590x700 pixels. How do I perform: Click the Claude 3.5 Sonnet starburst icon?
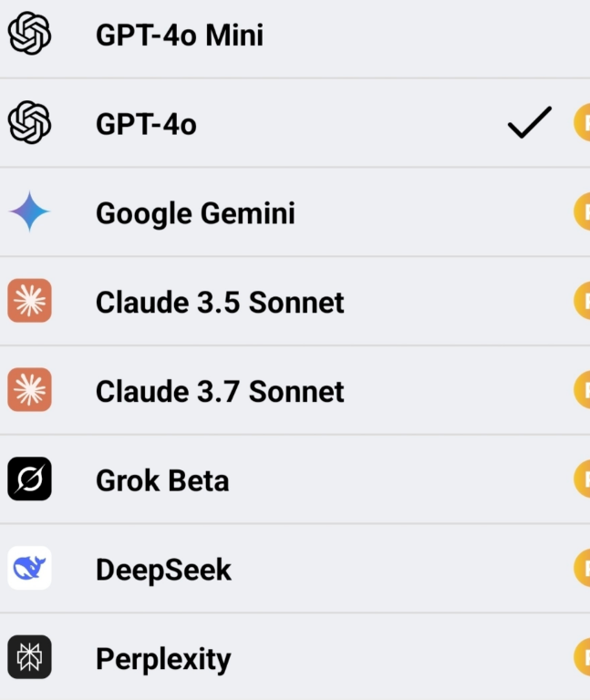click(29, 302)
